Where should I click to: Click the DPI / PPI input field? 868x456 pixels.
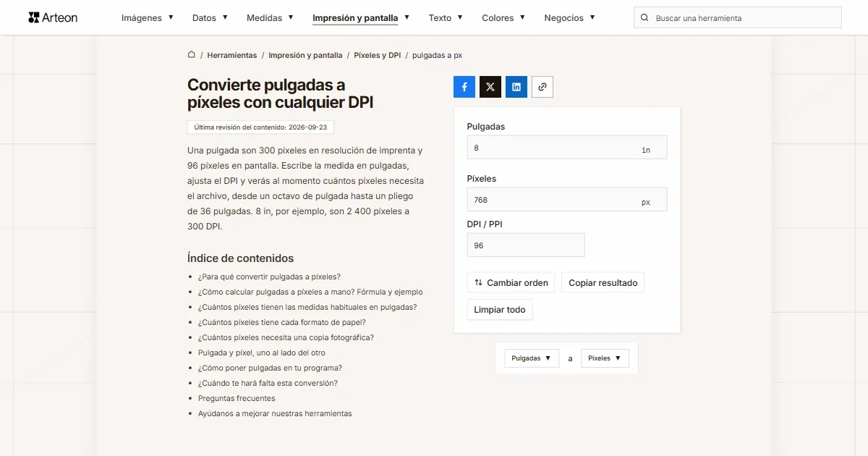526,245
